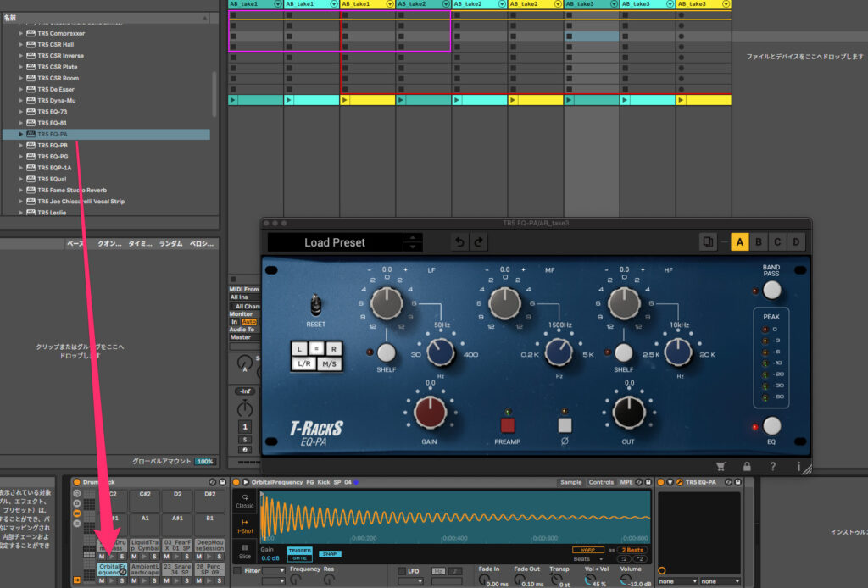Open plugin help question mark icon

[772, 466]
